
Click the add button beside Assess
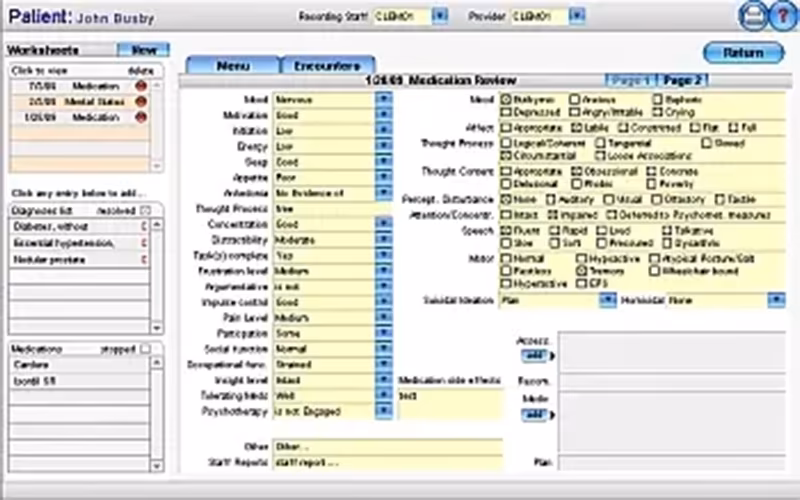tap(534, 356)
